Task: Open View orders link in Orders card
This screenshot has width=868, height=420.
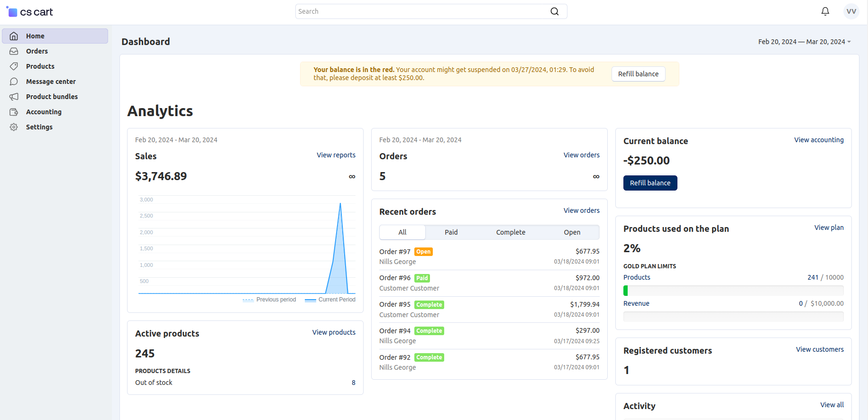Action: pyautogui.click(x=581, y=155)
